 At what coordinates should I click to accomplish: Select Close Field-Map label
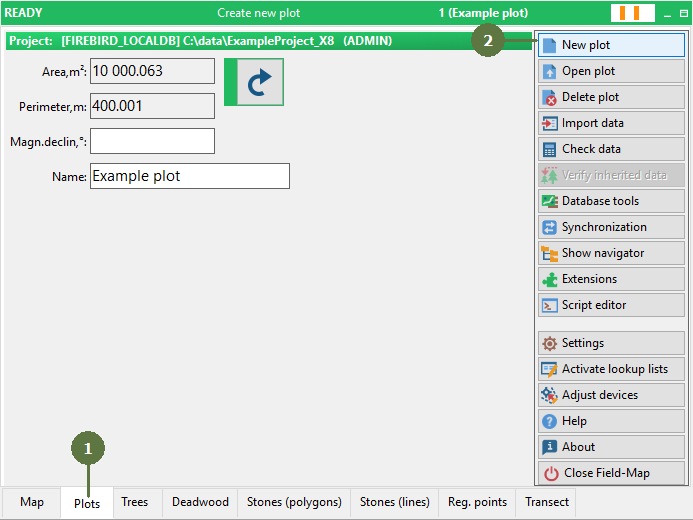point(607,473)
